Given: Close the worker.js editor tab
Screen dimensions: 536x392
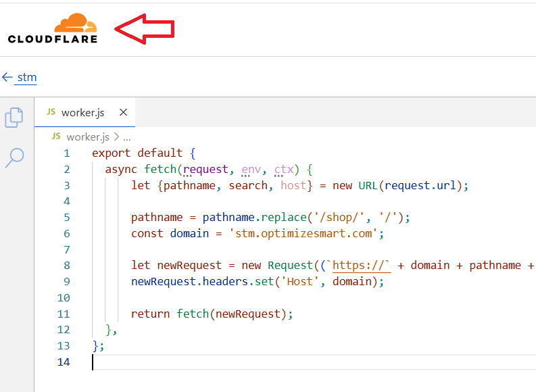Looking at the screenshot, I should (123, 112).
